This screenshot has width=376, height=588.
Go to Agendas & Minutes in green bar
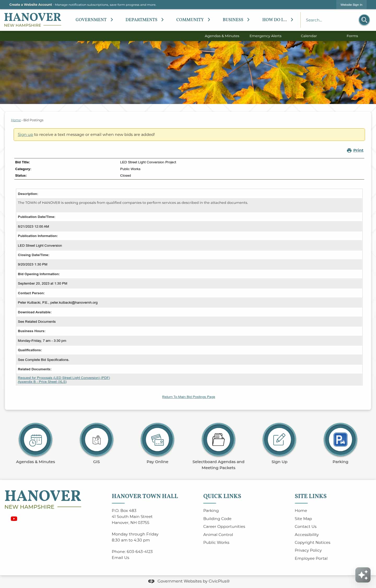pos(222,36)
